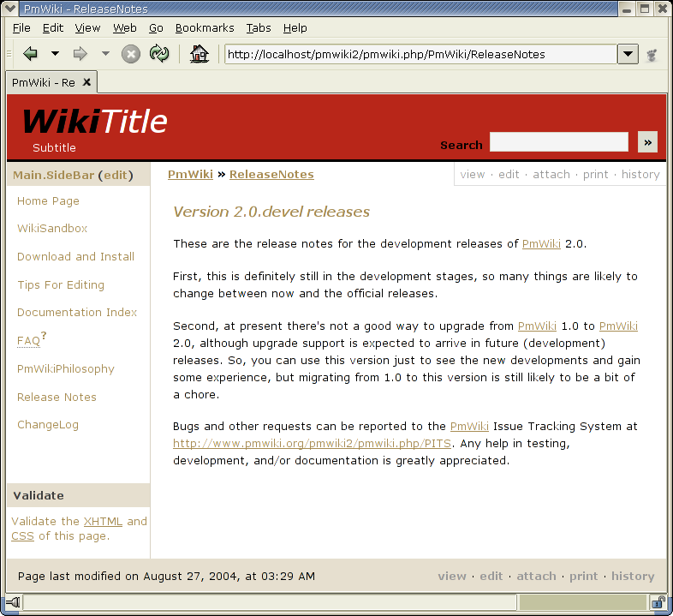Open Release Notes sidebar link
673x616 pixels.
57,397
